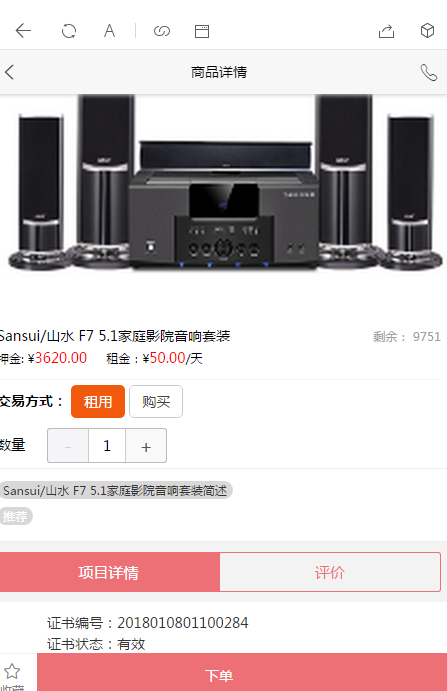
Task: Select 购买 as the transaction method
Action: (x=156, y=401)
